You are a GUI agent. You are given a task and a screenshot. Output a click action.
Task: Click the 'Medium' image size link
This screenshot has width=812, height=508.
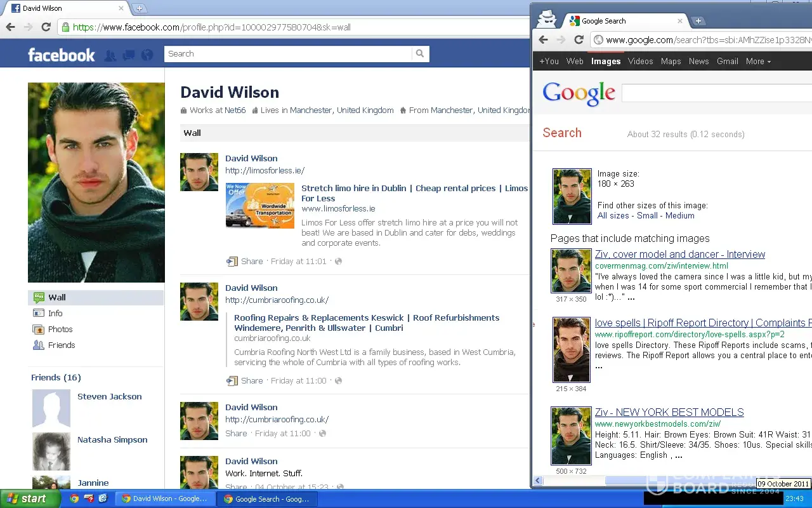pos(680,215)
